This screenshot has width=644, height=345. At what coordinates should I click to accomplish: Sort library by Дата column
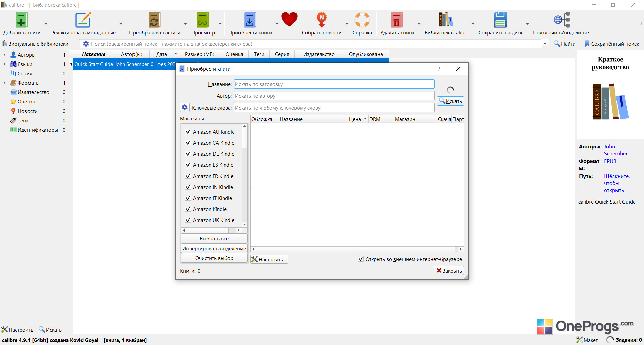coord(164,54)
